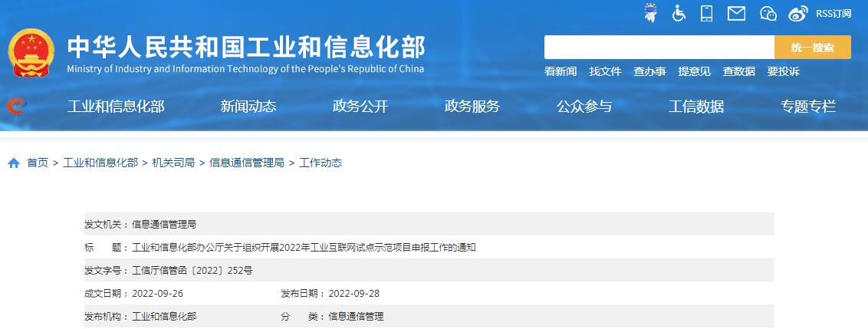
Task: Open the accessibility wheelchair icon
Action: [679, 13]
